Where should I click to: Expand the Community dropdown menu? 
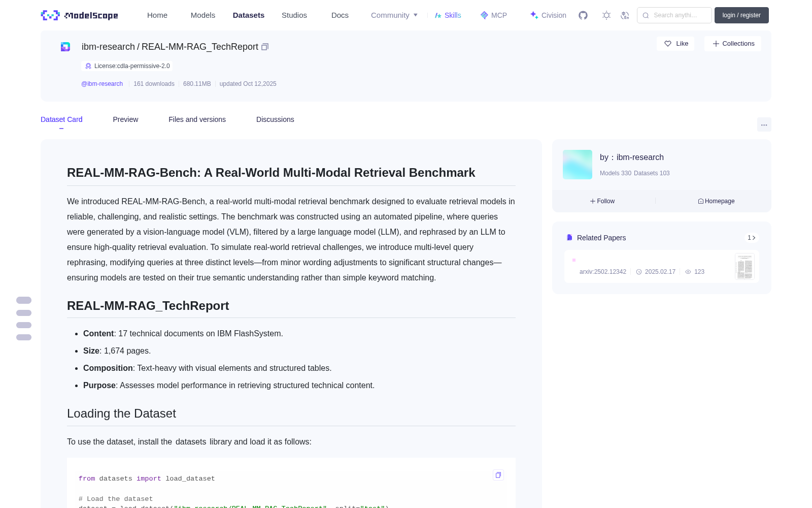click(x=394, y=15)
